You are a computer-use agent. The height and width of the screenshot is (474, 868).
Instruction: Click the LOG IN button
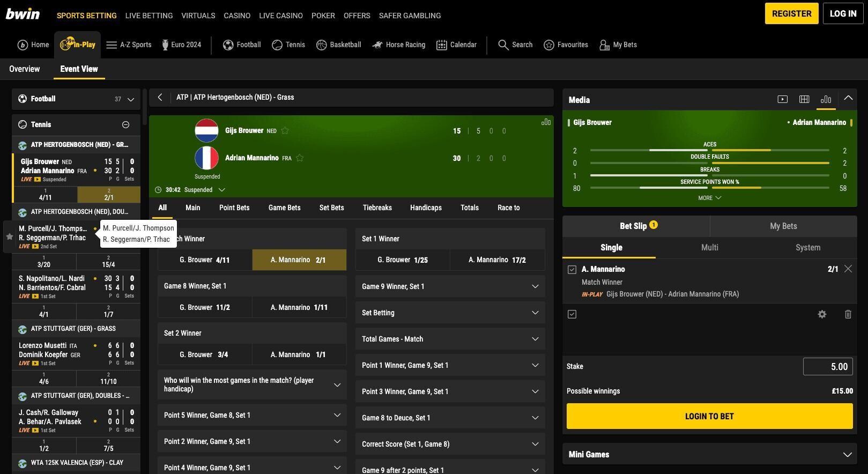coord(843,13)
